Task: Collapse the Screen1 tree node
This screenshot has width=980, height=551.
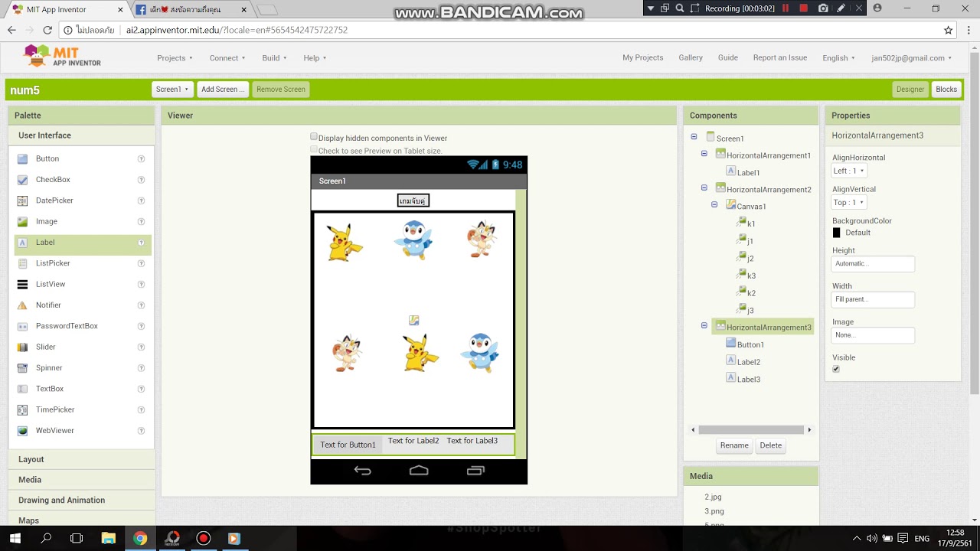Action: click(x=694, y=137)
